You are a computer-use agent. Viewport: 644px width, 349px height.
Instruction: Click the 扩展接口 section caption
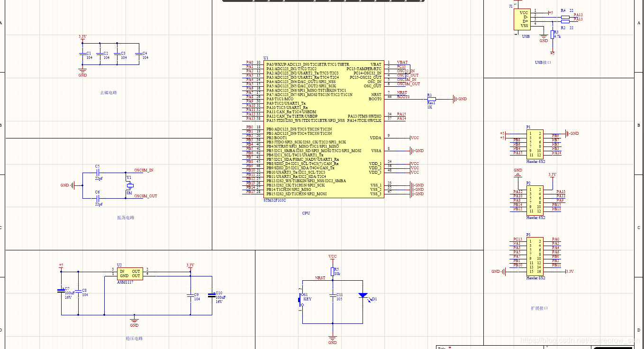pyautogui.click(x=539, y=308)
